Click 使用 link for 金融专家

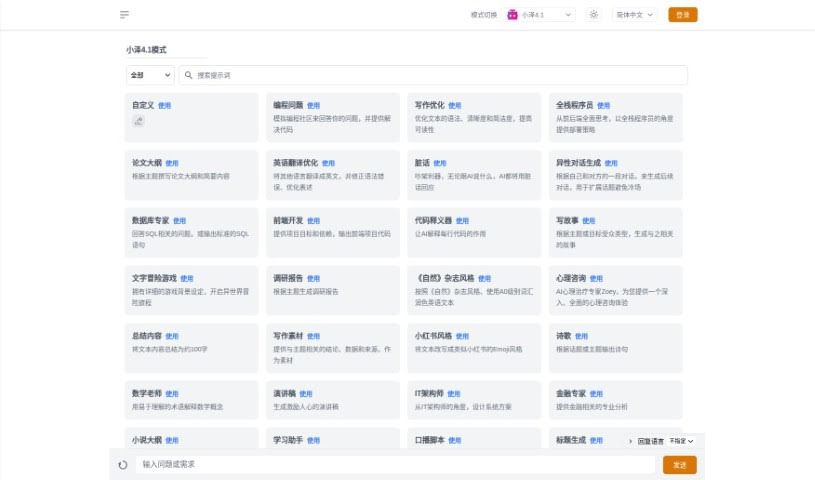596,394
